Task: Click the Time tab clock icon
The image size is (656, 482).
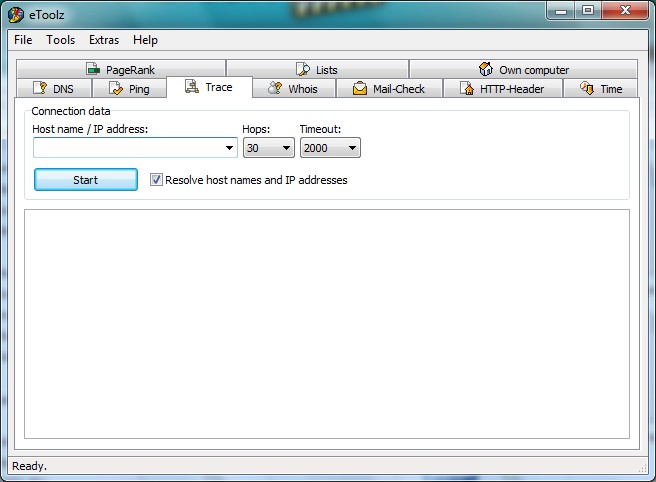Action: tap(587, 88)
